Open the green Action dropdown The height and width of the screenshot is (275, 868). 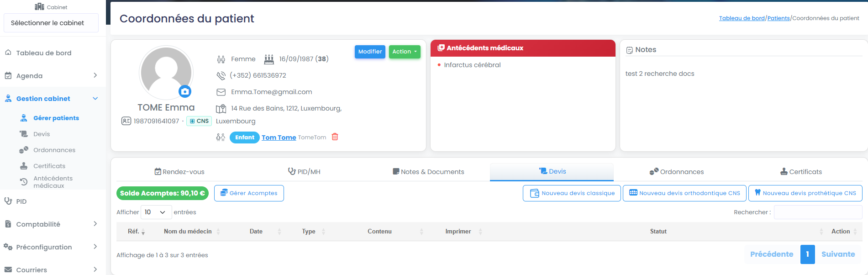tap(405, 52)
